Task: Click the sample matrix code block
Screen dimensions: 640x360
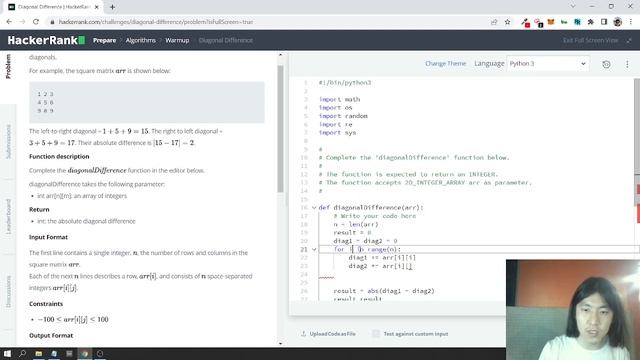Action: [147, 102]
